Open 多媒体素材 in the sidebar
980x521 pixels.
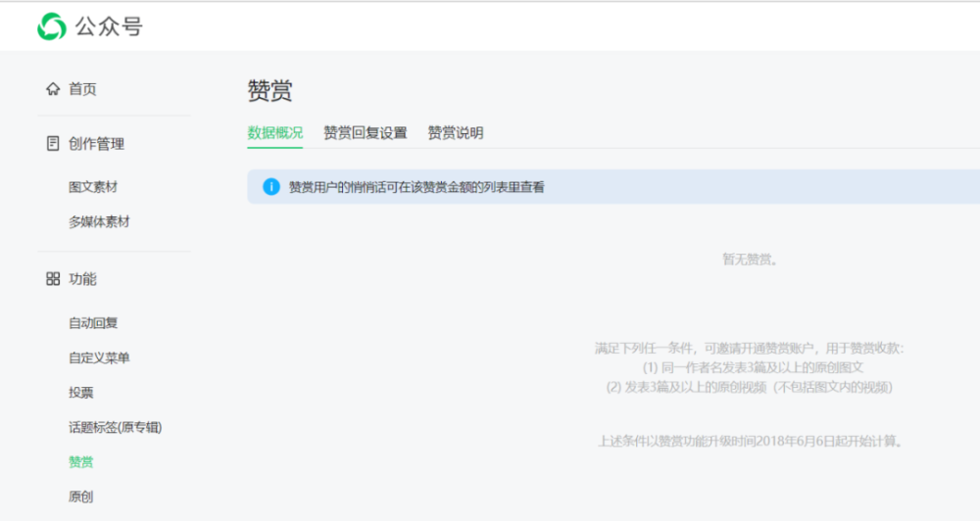pyautogui.click(x=99, y=221)
